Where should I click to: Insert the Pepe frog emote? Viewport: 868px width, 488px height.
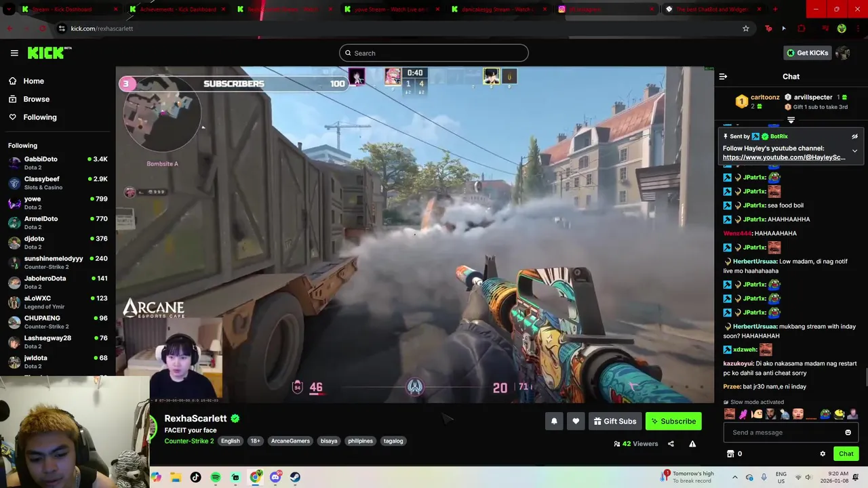[825, 414]
